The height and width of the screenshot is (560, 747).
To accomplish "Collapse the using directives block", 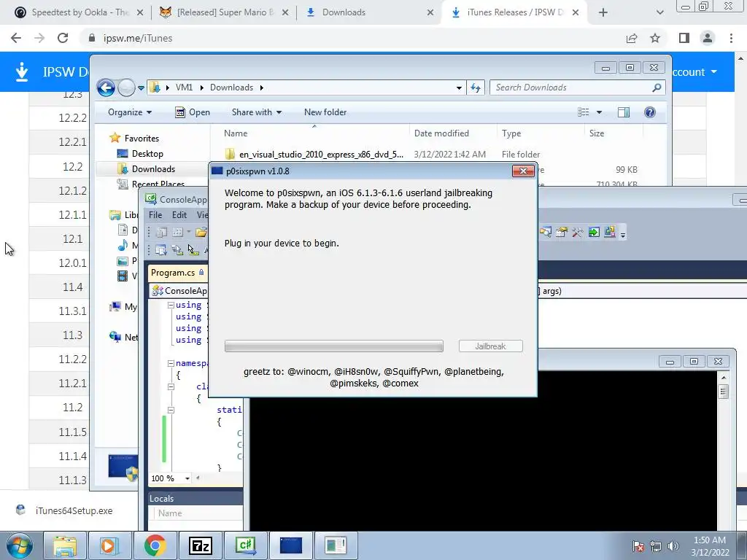I will pyautogui.click(x=171, y=306).
